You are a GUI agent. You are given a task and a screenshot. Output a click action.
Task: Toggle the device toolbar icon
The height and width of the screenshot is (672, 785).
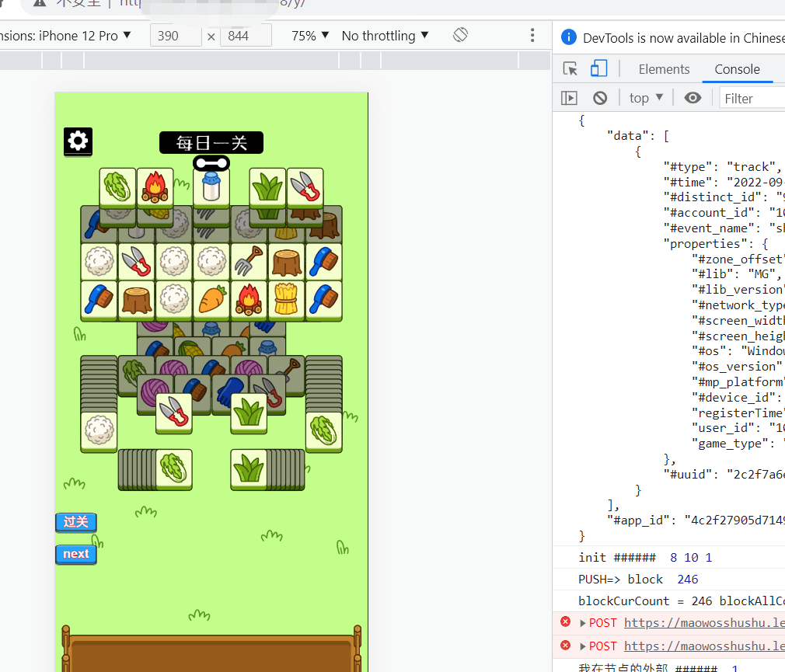598,69
